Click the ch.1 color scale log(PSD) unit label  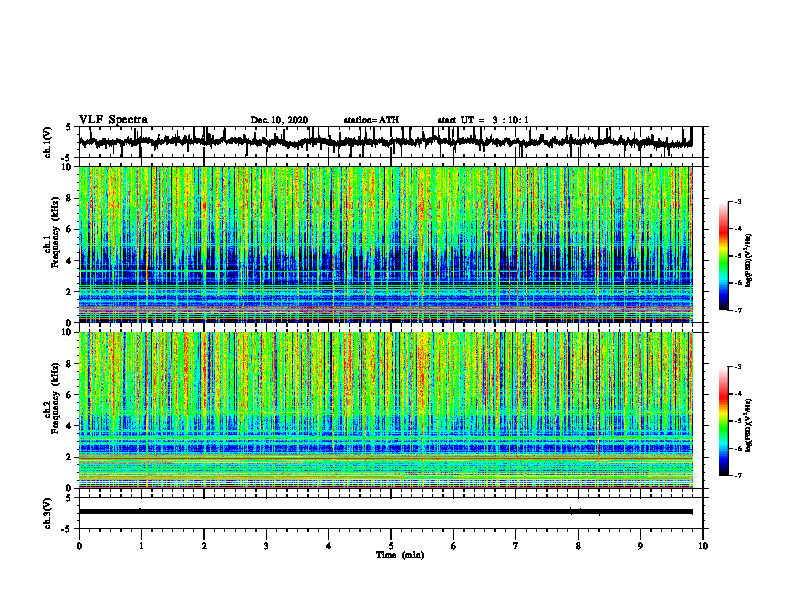click(749, 261)
